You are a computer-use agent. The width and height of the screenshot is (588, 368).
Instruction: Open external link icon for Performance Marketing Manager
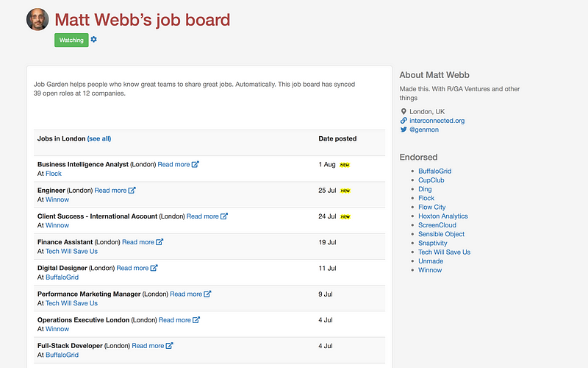point(208,294)
